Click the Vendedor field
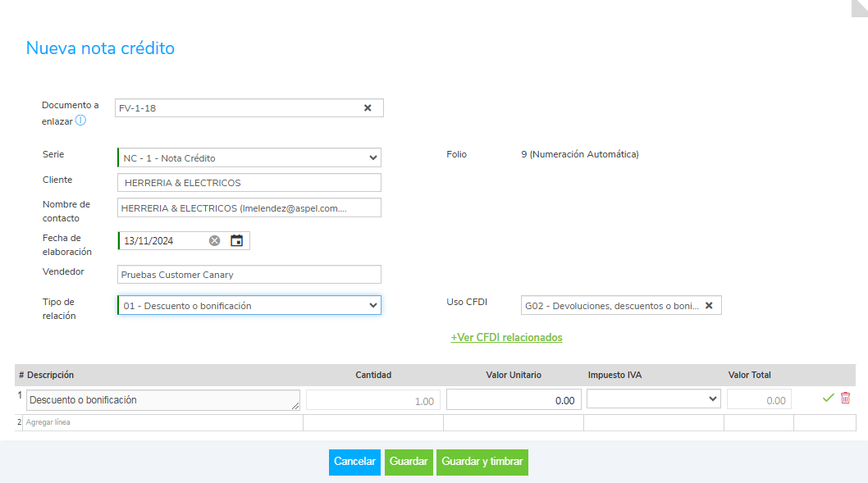This screenshot has height=483, width=868. coord(249,275)
